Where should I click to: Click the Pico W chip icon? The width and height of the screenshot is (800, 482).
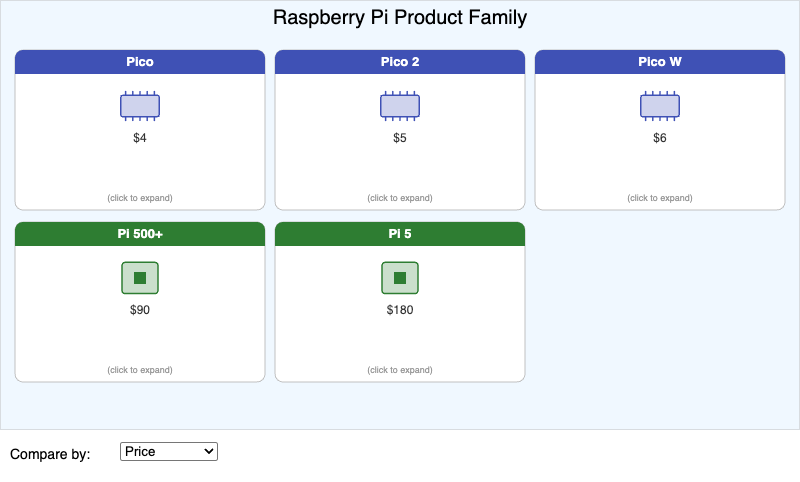[660, 106]
